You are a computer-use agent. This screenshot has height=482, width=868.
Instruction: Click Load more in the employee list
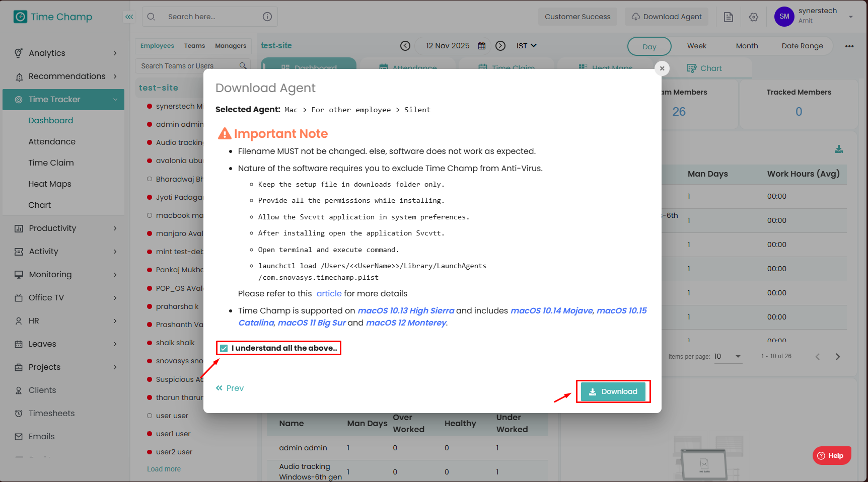pos(164,469)
